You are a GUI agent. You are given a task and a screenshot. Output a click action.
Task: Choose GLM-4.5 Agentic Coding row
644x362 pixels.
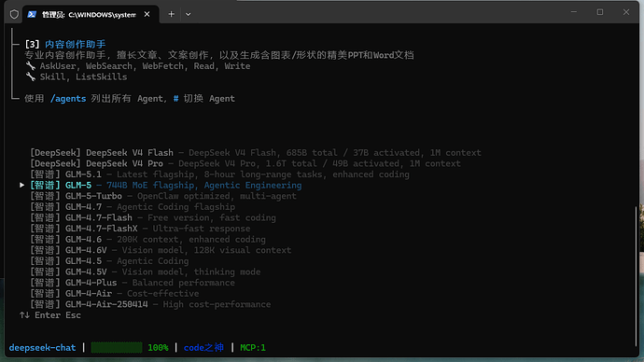[x=109, y=261]
